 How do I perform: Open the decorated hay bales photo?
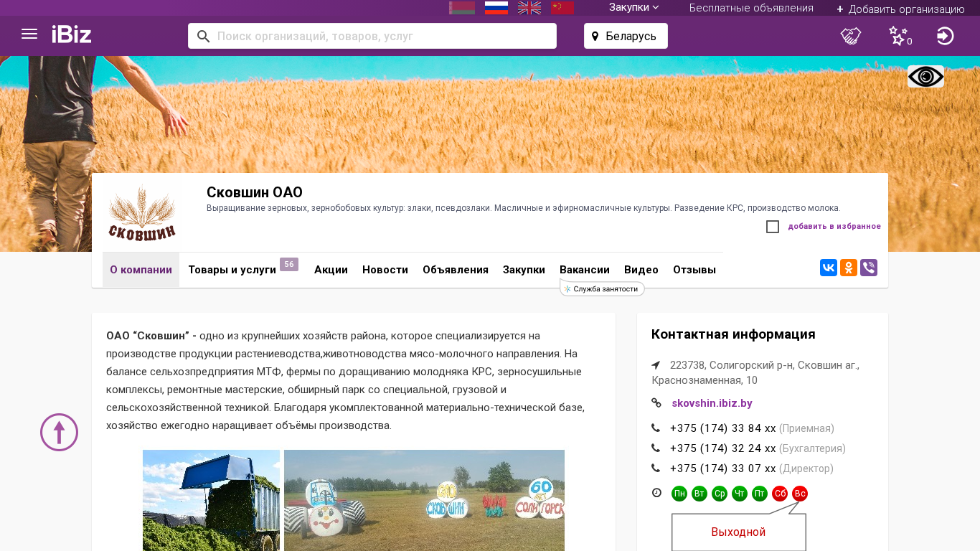(x=424, y=500)
